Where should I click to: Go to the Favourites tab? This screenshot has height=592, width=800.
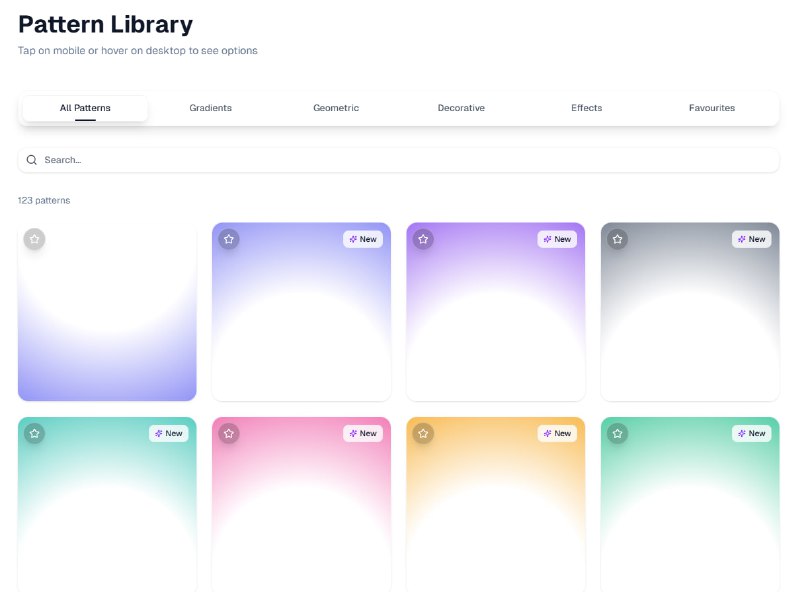click(712, 108)
